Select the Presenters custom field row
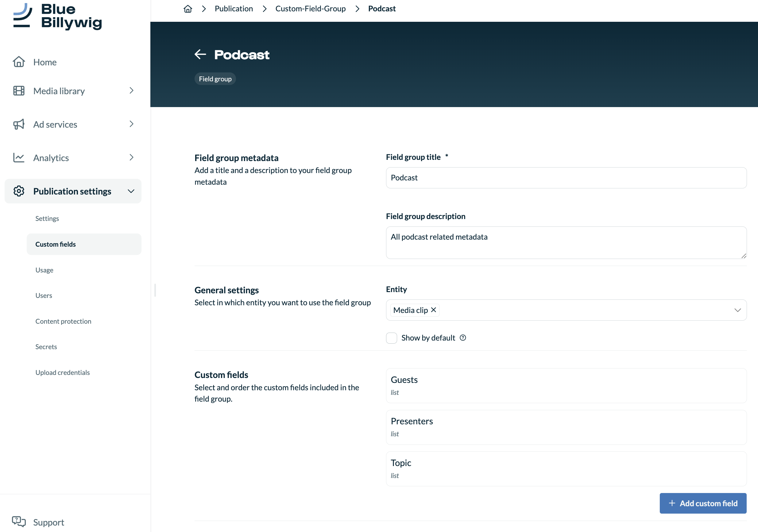The height and width of the screenshot is (532, 758). [566, 427]
